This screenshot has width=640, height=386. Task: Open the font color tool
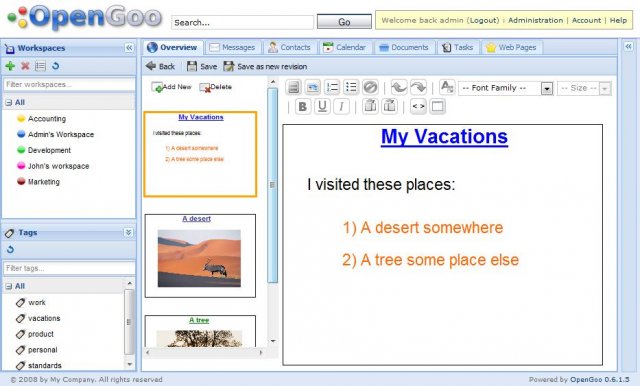pyautogui.click(x=447, y=87)
